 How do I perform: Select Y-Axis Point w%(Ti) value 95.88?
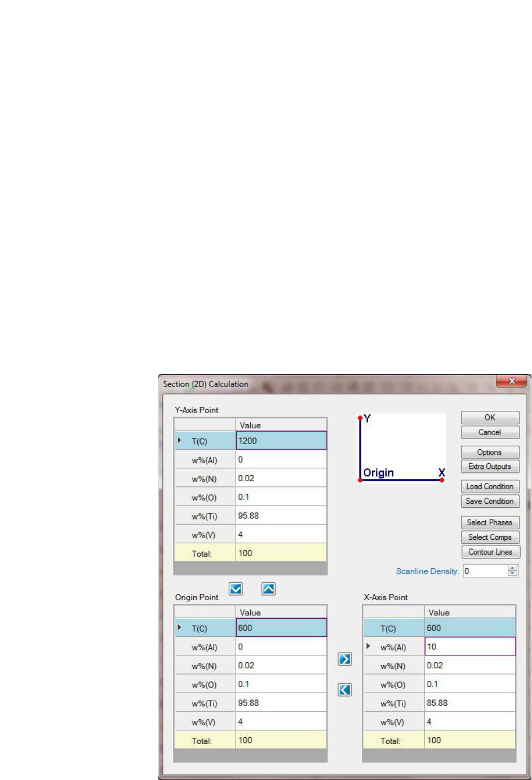tap(281, 515)
